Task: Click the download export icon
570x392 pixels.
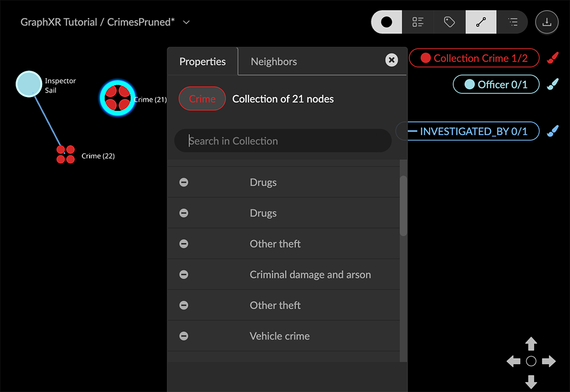Action: 547,22
